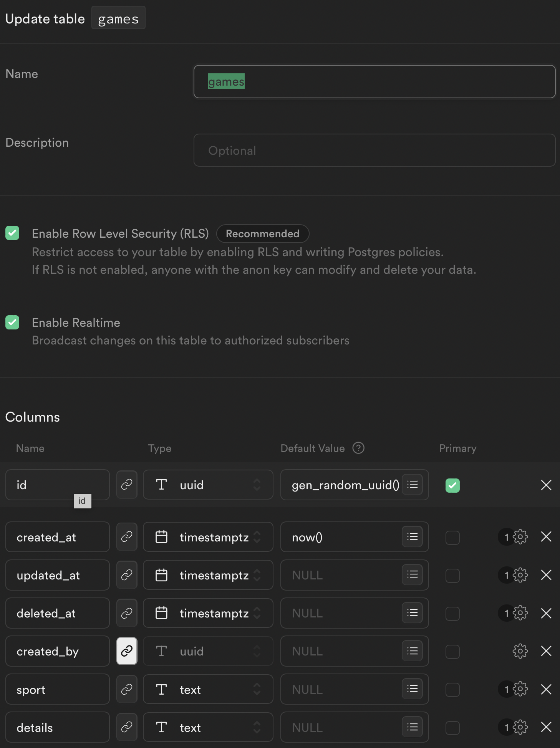Uncheck primary key for id column
560x748 pixels.
[x=452, y=485]
